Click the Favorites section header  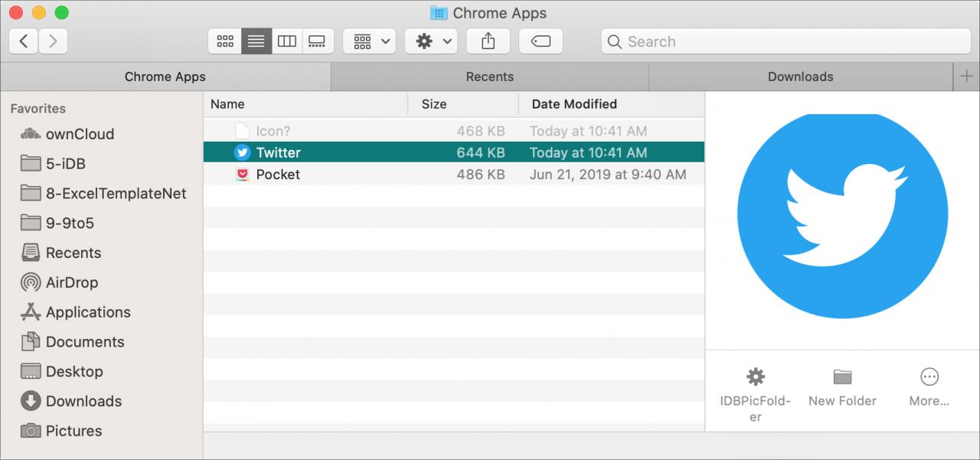(38, 109)
